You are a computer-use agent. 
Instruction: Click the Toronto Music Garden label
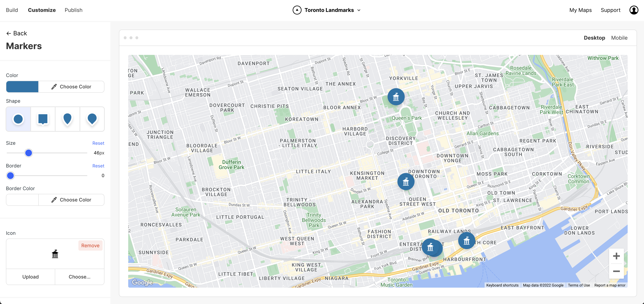coord(397,282)
